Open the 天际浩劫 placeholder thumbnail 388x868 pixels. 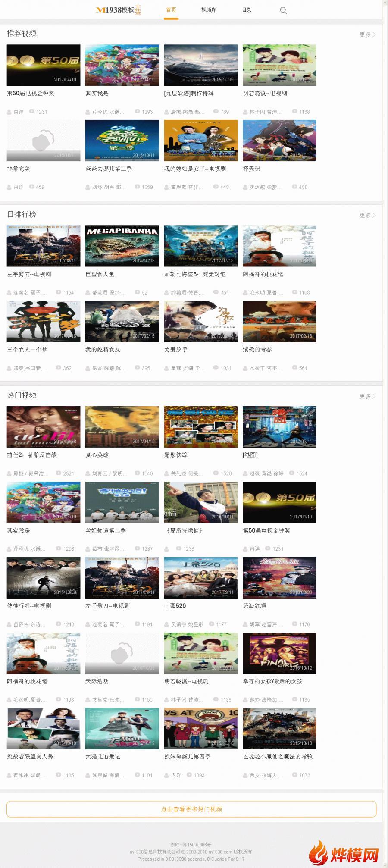[x=122, y=653]
